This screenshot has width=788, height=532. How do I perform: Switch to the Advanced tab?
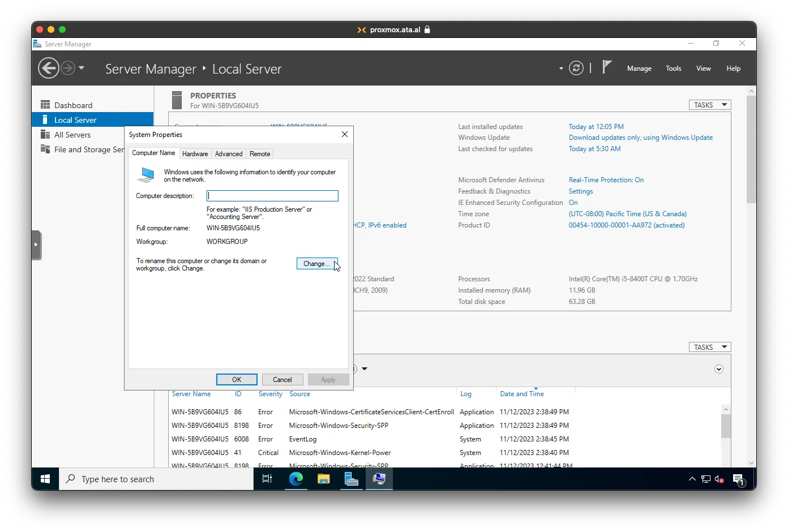[x=229, y=154]
